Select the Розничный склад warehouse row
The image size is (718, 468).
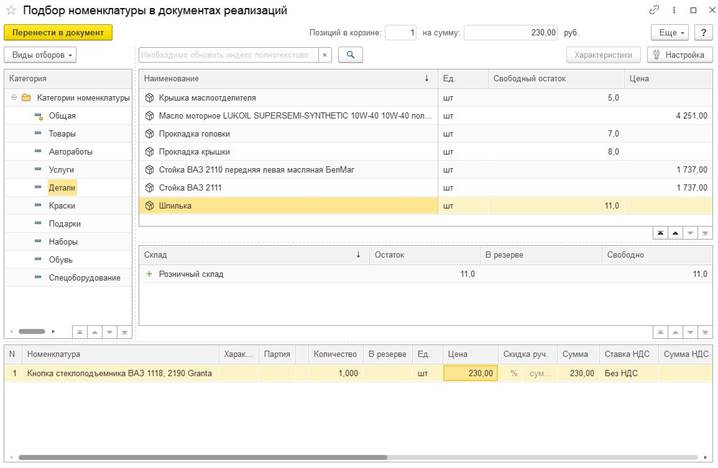pyautogui.click(x=426, y=274)
